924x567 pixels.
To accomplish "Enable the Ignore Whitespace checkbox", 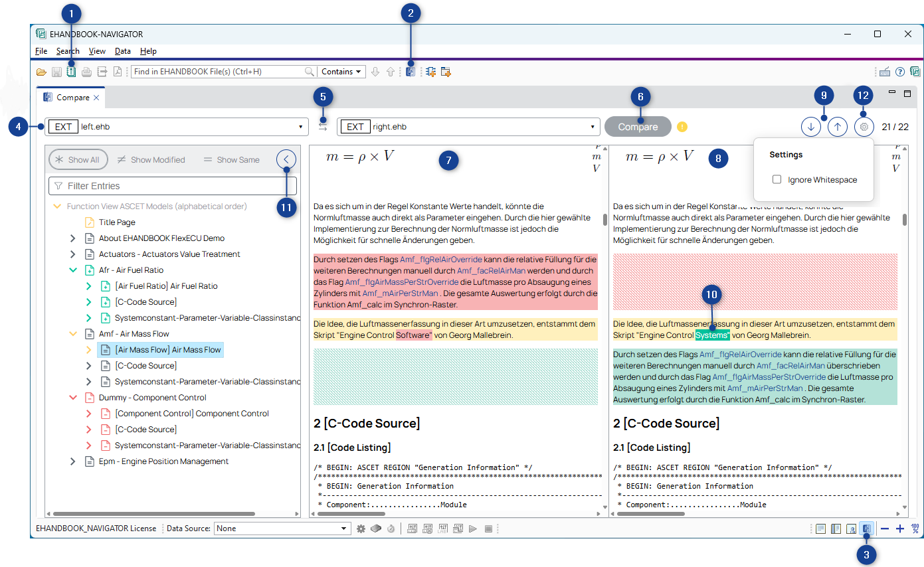I will click(777, 180).
